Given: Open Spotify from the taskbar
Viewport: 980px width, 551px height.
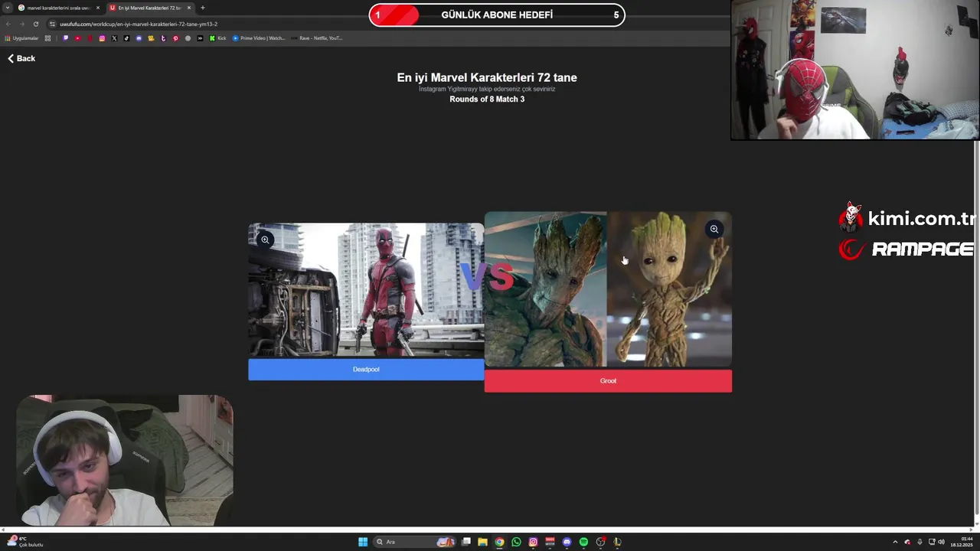Looking at the screenshot, I should (583, 542).
